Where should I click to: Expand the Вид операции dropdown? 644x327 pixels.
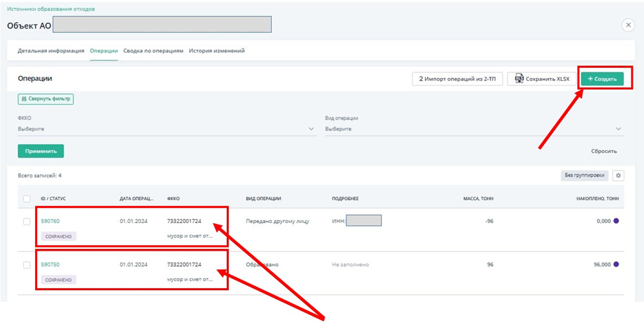473,129
